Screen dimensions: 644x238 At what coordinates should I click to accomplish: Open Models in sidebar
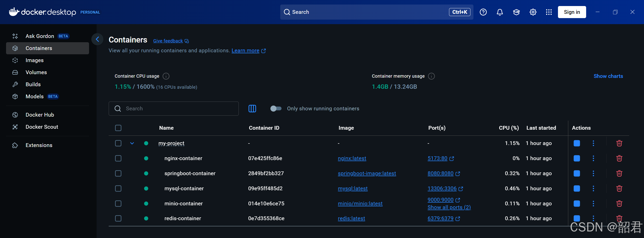pos(48,97)
